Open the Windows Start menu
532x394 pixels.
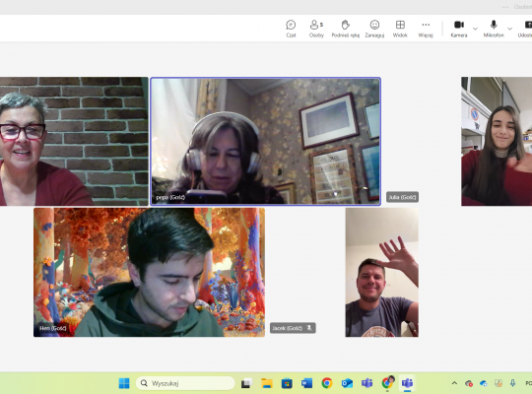[x=124, y=383]
